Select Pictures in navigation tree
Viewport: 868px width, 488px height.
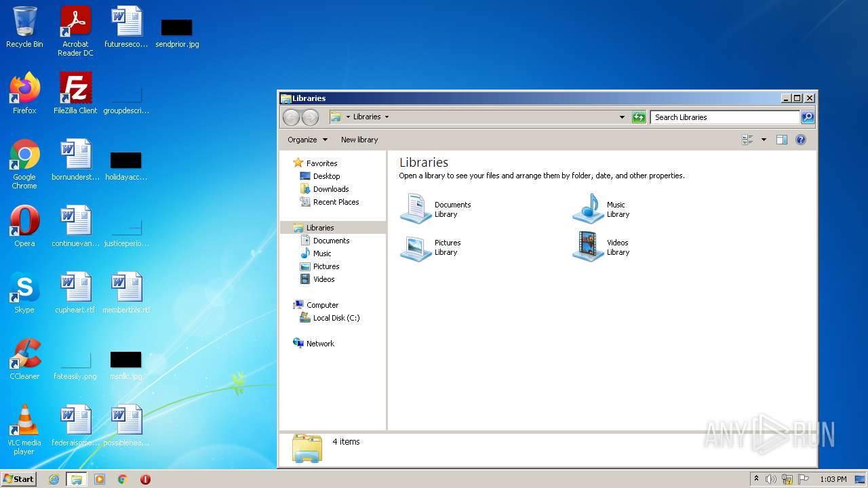326,266
